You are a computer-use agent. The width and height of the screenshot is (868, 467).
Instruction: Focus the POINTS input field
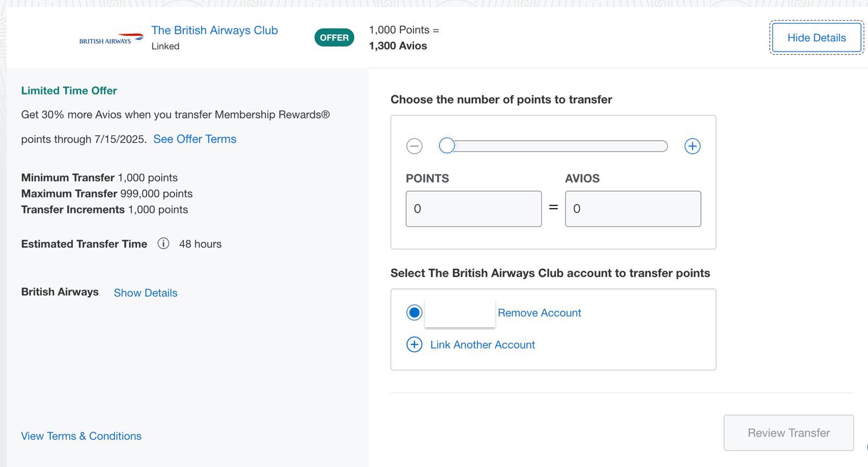[474, 209]
